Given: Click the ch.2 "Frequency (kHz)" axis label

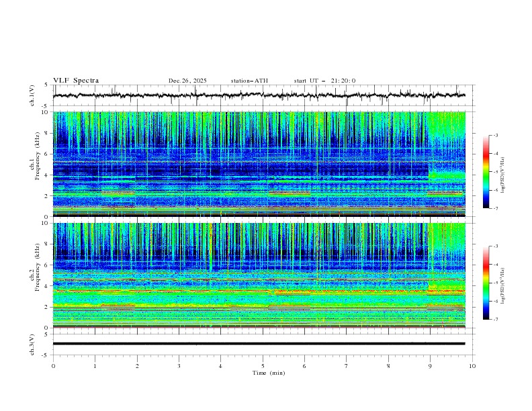Looking at the screenshot, I should click(38, 267).
